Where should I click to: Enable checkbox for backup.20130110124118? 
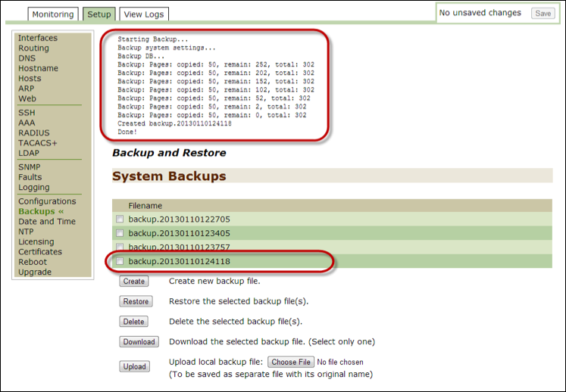120,262
